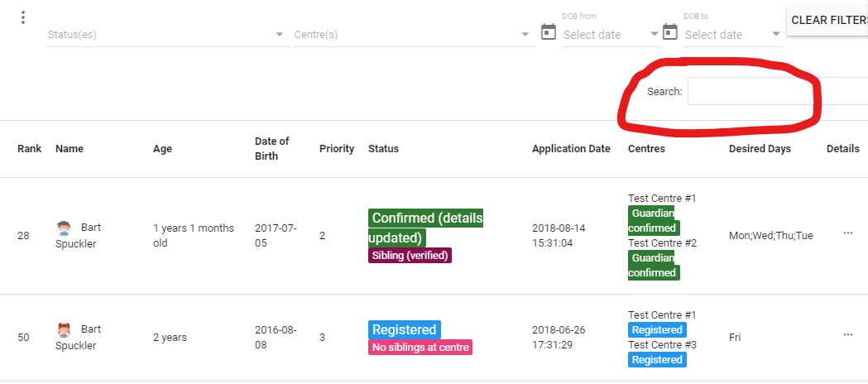Sort table by Application Date header

click(x=571, y=148)
